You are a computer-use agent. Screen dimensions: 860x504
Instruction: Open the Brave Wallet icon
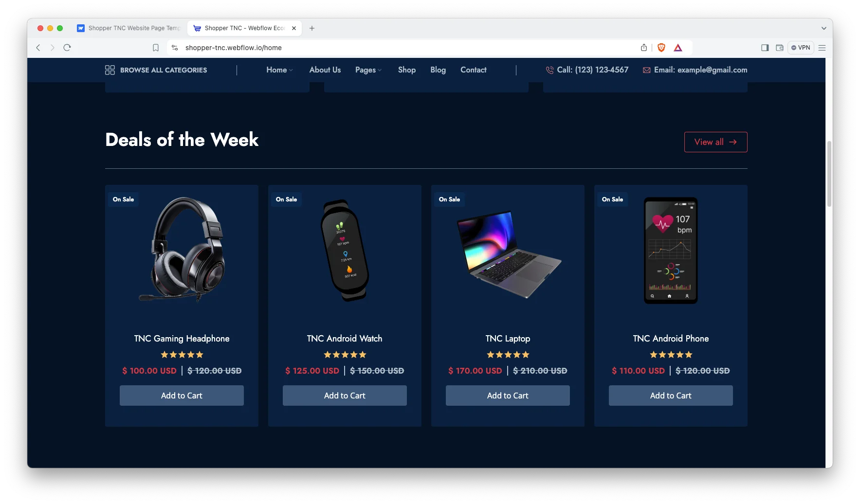tap(780, 48)
